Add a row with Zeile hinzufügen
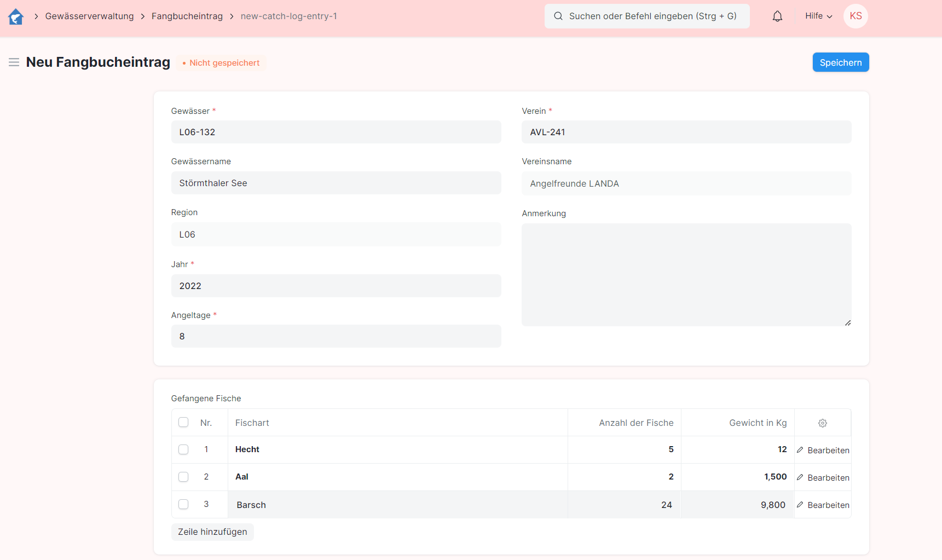This screenshot has width=942, height=560. [x=212, y=532]
